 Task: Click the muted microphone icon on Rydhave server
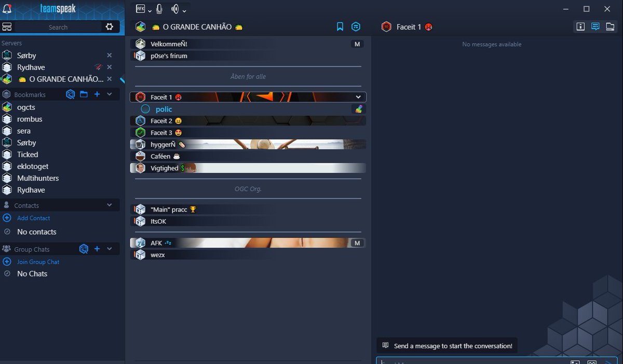coord(99,67)
